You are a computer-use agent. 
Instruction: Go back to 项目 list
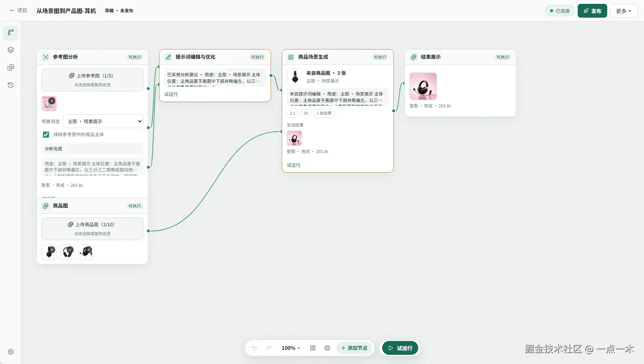(x=18, y=11)
